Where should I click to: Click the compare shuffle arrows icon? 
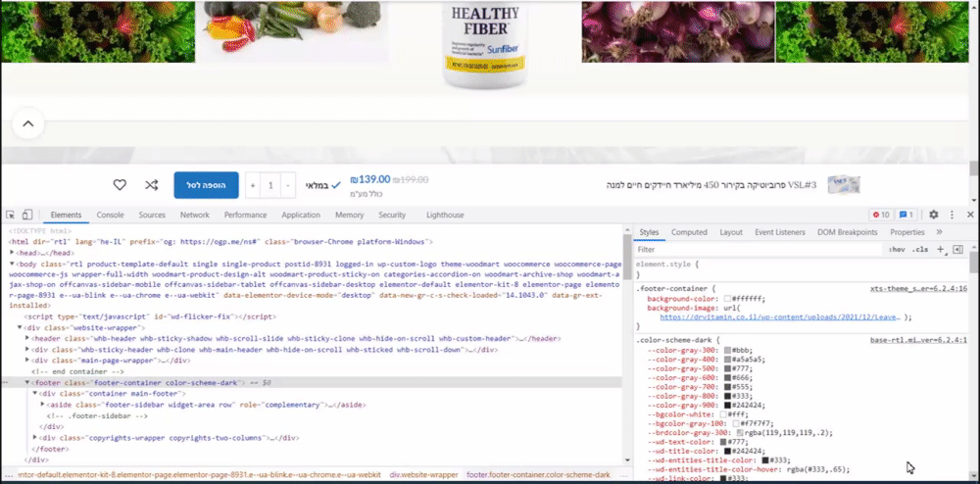tap(151, 185)
